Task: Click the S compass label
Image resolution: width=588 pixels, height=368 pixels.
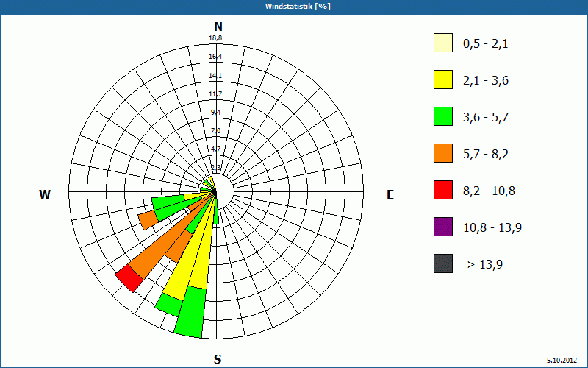Action: pos(218,359)
